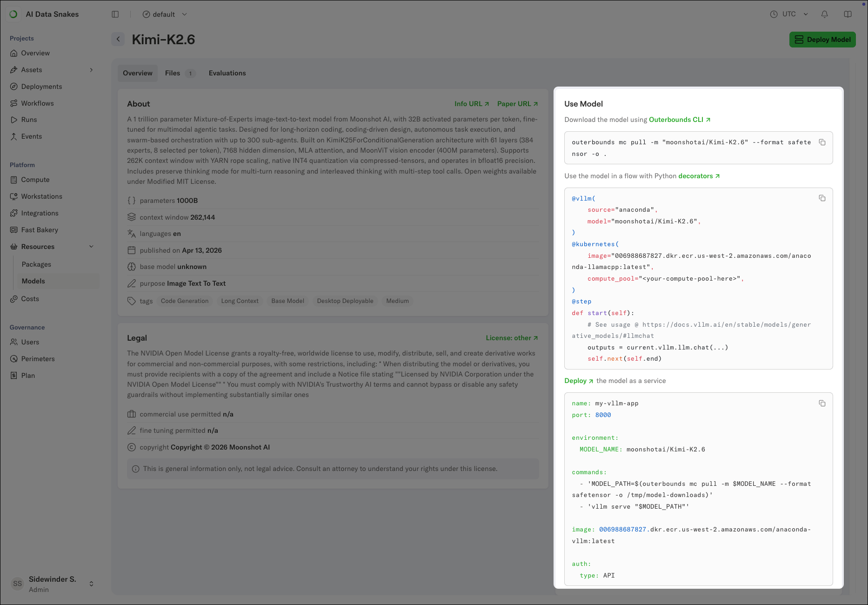Open Models in the Resources menu
The image size is (868, 605).
coord(58,281)
